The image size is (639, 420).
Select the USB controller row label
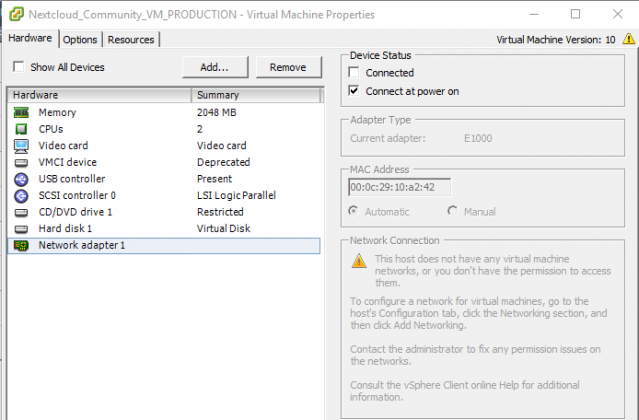click(72, 179)
